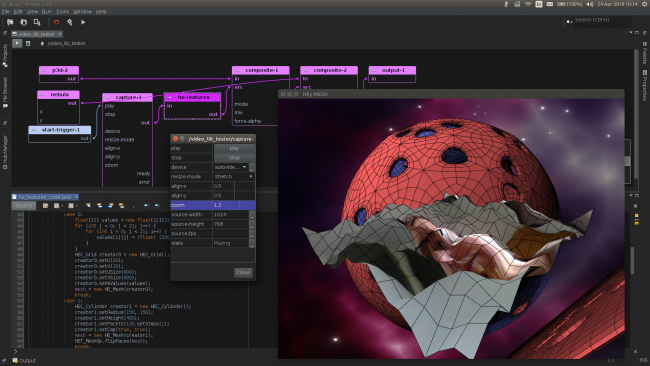
Task: Click the zoom slider showing 1.2
Action: [x=234, y=205]
